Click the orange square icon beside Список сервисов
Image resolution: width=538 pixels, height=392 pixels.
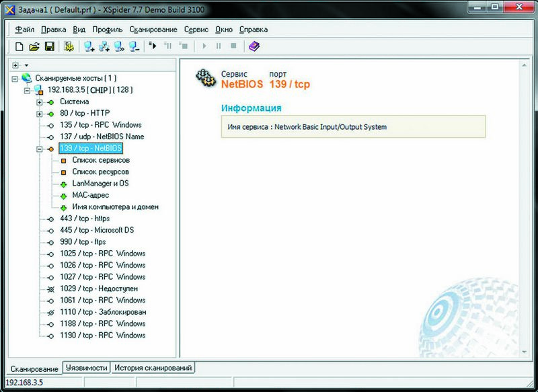(63, 161)
